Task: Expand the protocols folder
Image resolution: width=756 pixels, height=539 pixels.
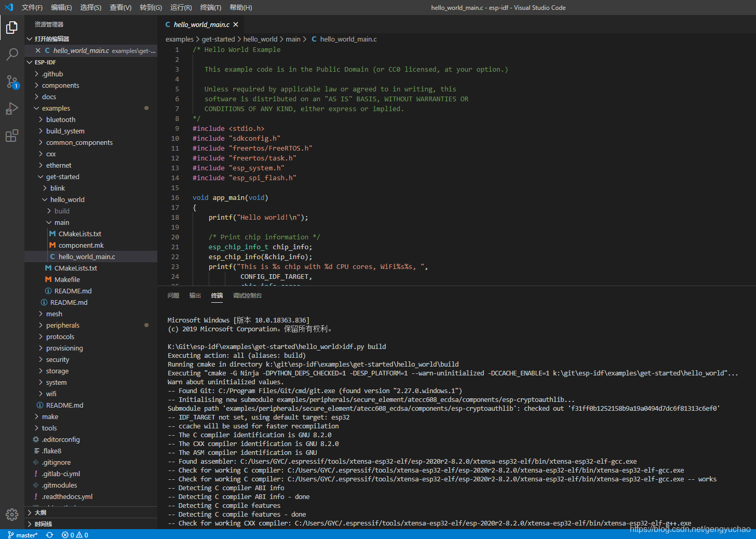Action: point(91,336)
